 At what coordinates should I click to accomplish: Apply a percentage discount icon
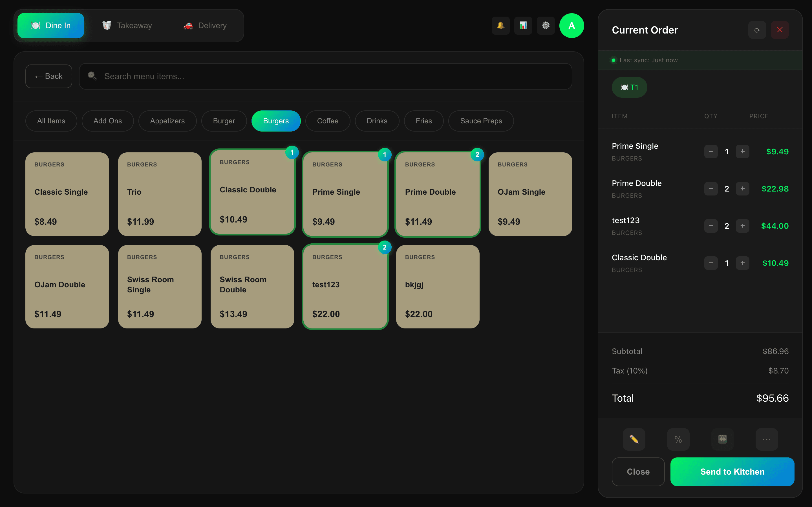[x=678, y=439]
